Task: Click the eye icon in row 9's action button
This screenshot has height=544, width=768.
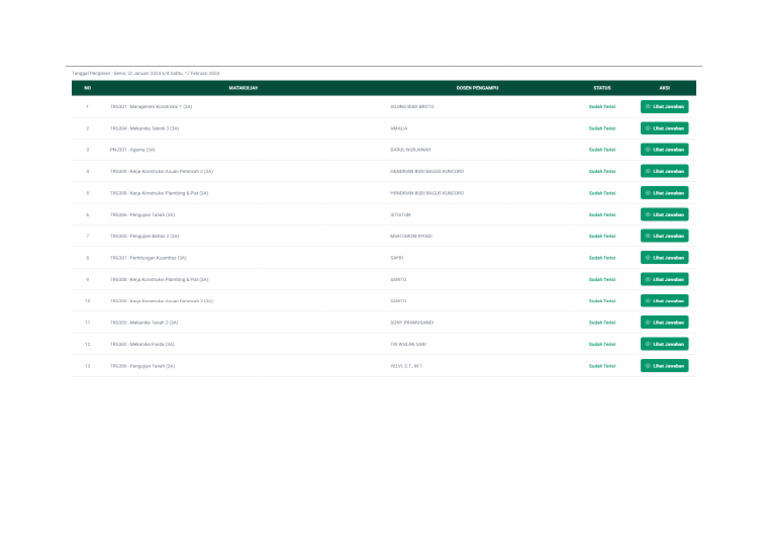Action: [648, 279]
